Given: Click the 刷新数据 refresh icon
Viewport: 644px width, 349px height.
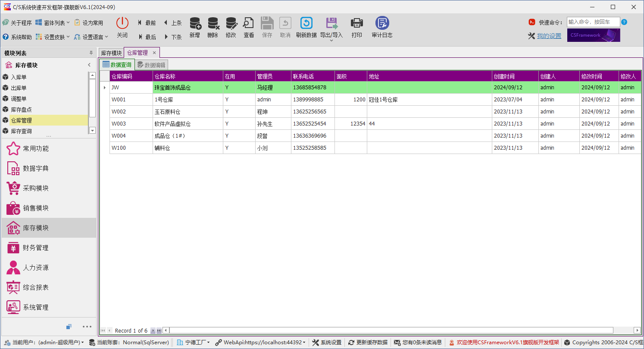Looking at the screenshot, I should point(306,23).
